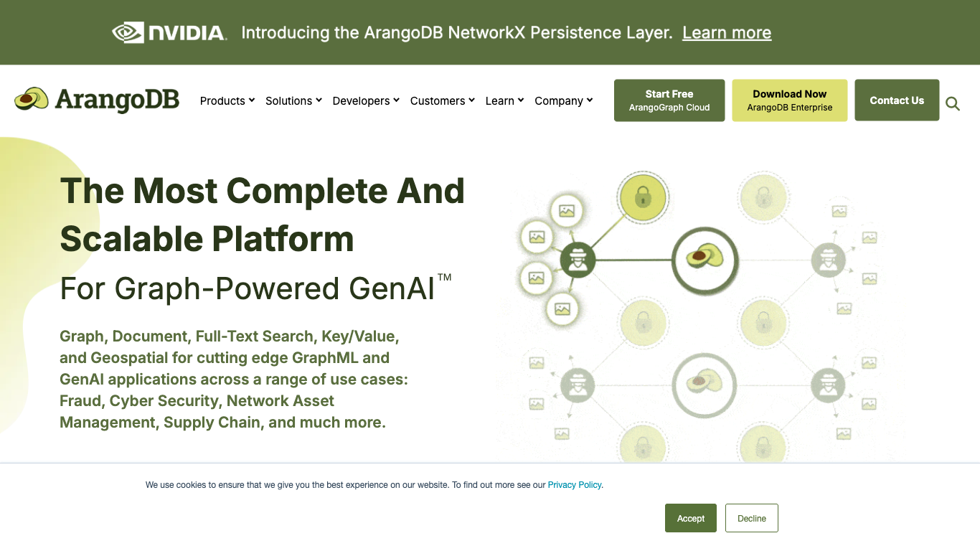Click the ArangoDB avocado logo
This screenshot has width=980, height=551.
tap(97, 100)
